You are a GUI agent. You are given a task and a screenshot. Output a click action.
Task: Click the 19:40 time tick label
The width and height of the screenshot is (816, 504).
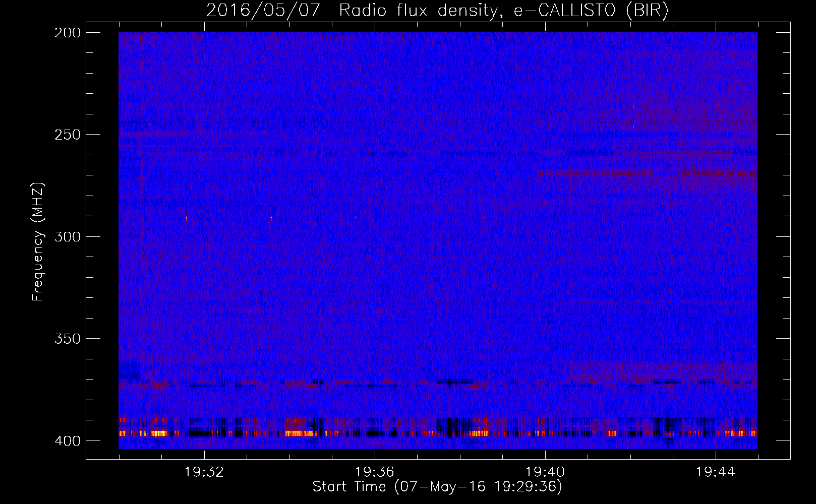click(545, 472)
